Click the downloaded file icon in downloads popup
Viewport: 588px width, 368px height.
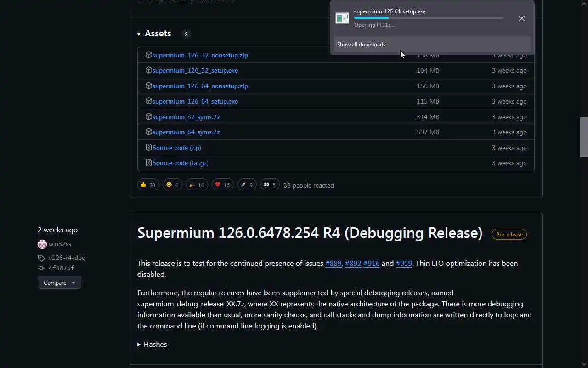tap(342, 18)
